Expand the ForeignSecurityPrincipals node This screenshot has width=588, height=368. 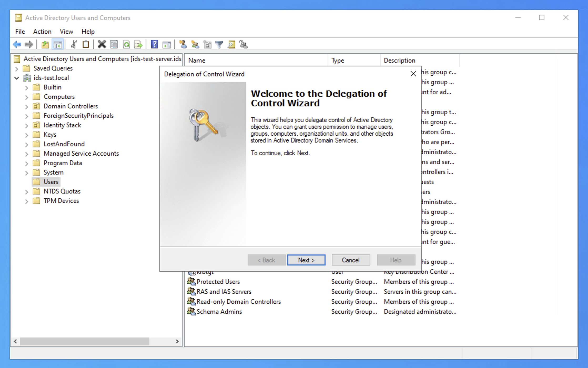27,116
